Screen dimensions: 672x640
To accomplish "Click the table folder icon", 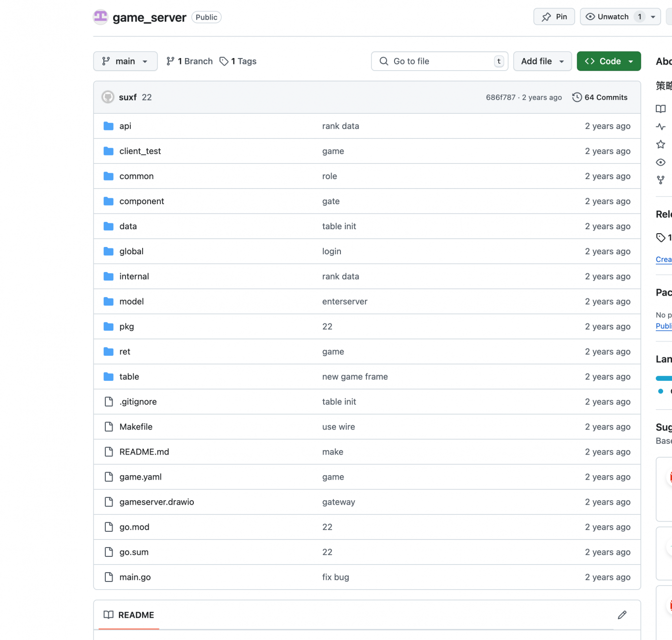I will pos(109,377).
